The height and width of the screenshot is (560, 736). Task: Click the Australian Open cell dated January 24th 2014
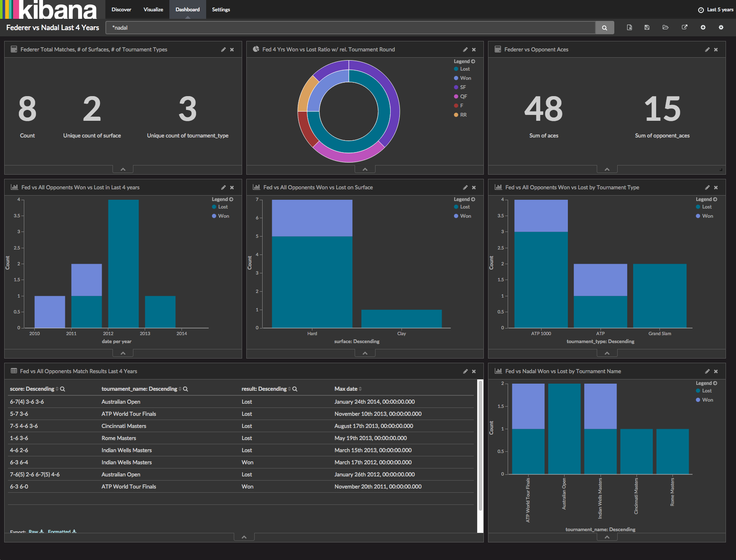coord(121,402)
